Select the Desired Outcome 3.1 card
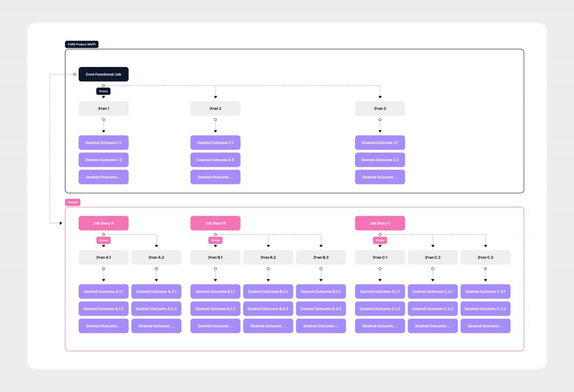The height and width of the screenshot is (392, 574). point(380,143)
